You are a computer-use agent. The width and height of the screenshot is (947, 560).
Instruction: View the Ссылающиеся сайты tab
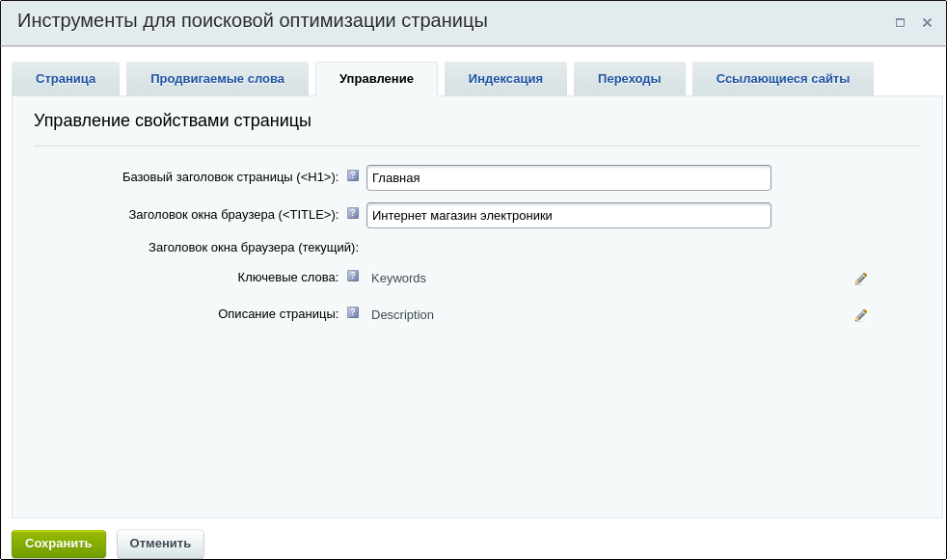(782, 78)
